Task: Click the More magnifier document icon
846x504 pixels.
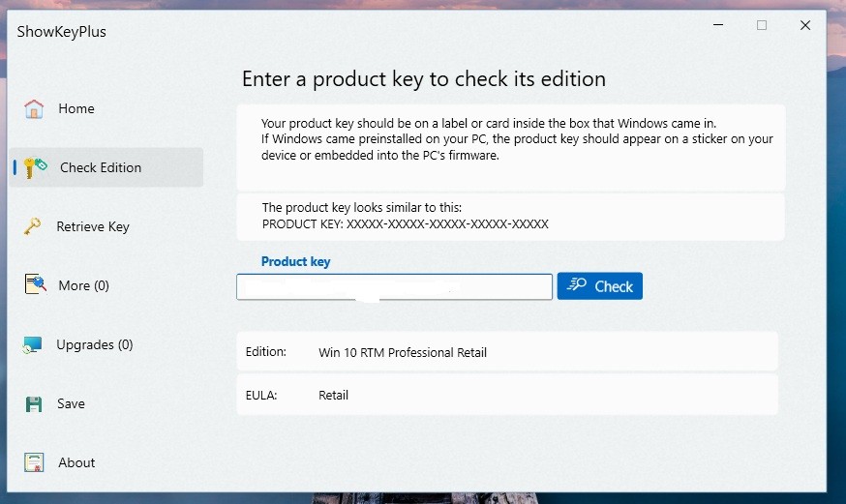Action: coord(36,284)
